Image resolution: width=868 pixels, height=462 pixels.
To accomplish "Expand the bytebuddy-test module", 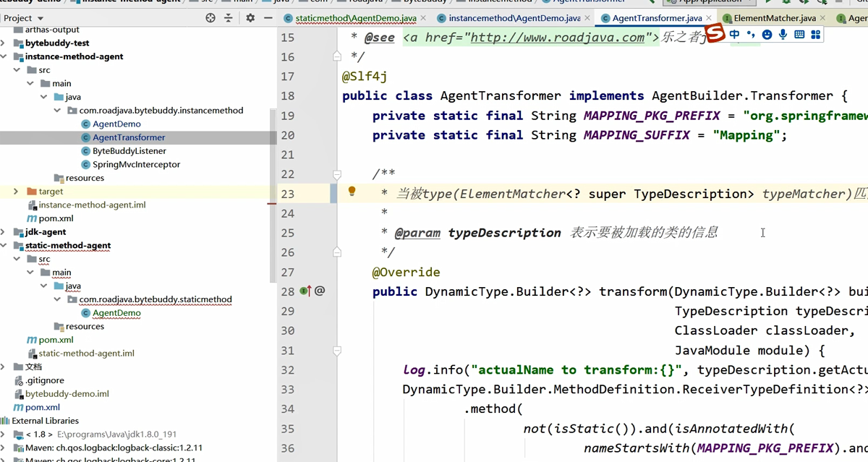I will tap(4, 43).
